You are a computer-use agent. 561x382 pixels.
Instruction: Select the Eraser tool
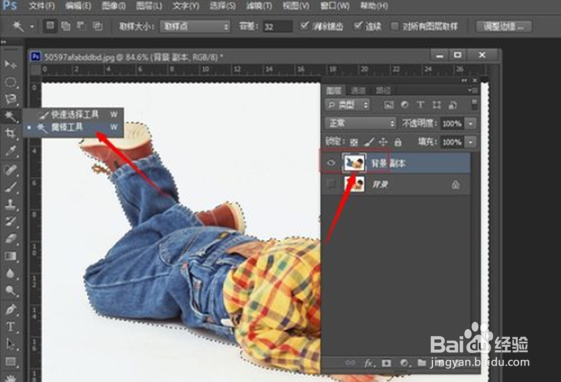[x=10, y=239]
